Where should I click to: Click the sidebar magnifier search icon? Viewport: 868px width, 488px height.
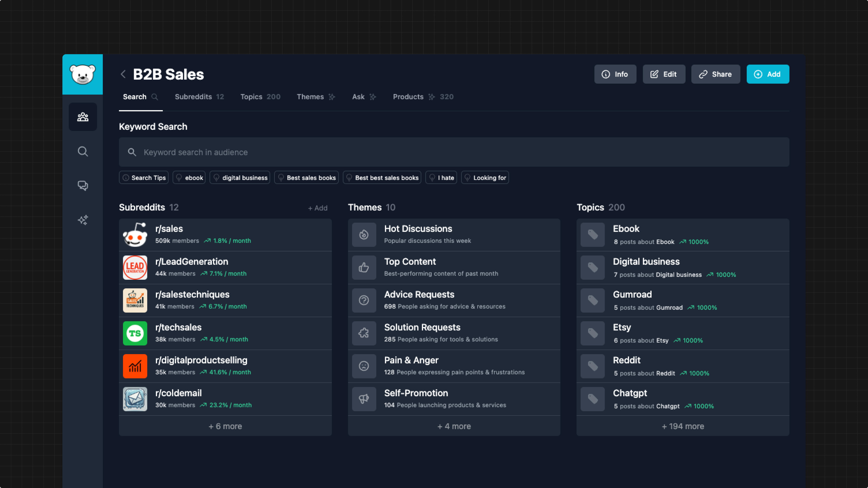(x=83, y=151)
